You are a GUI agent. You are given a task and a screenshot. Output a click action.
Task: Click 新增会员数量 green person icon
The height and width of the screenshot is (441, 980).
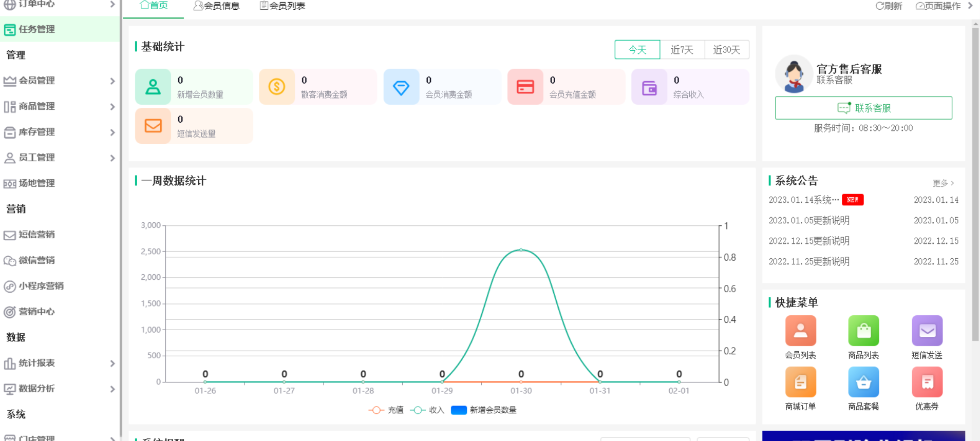pyautogui.click(x=153, y=87)
